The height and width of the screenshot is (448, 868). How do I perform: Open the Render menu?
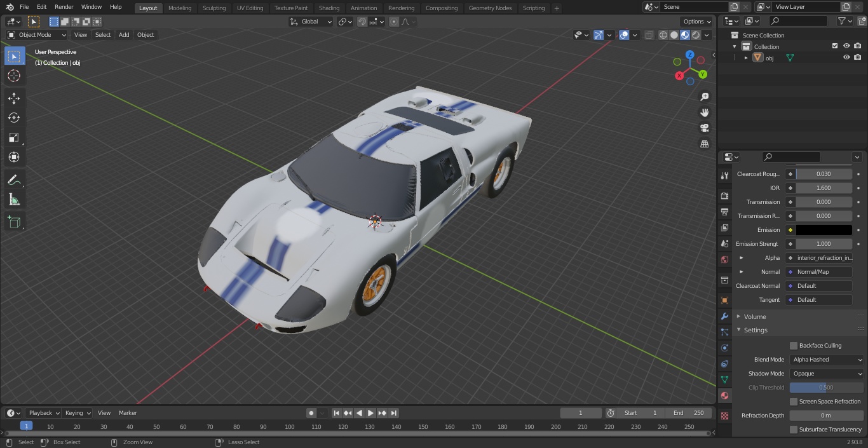click(x=64, y=7)
